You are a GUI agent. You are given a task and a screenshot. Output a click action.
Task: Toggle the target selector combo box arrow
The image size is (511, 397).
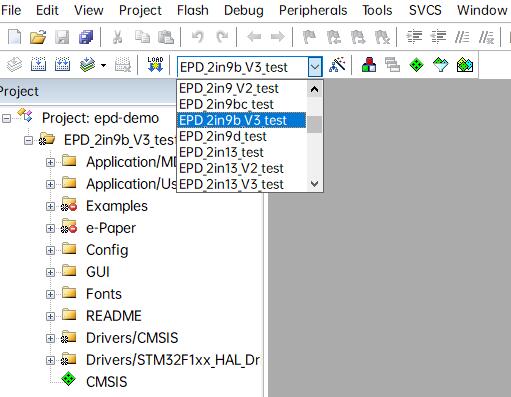point(315,67)
